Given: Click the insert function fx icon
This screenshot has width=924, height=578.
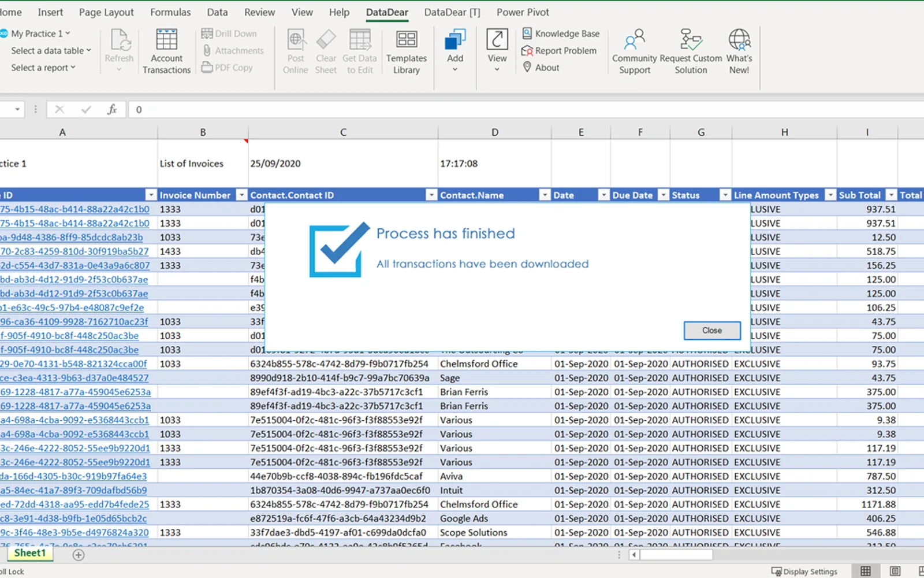Looking at the screenshot, I should [x=112, y=109].
